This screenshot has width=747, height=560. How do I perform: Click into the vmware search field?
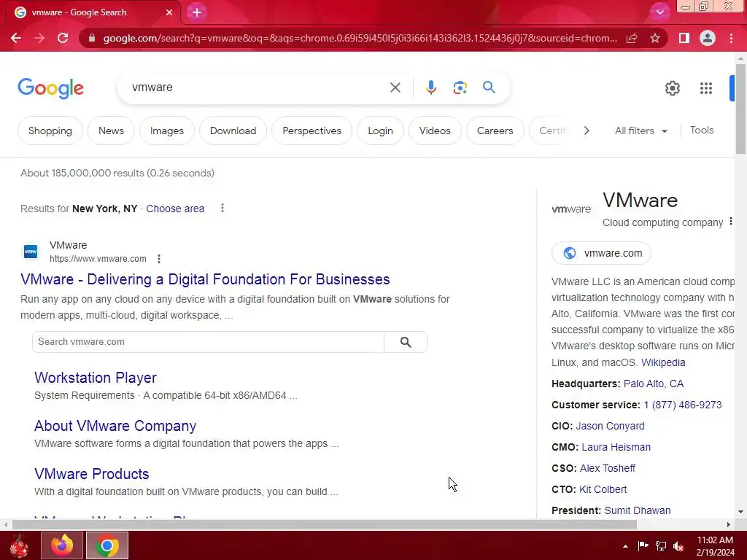pyautogui.click(x=258, y=87)
